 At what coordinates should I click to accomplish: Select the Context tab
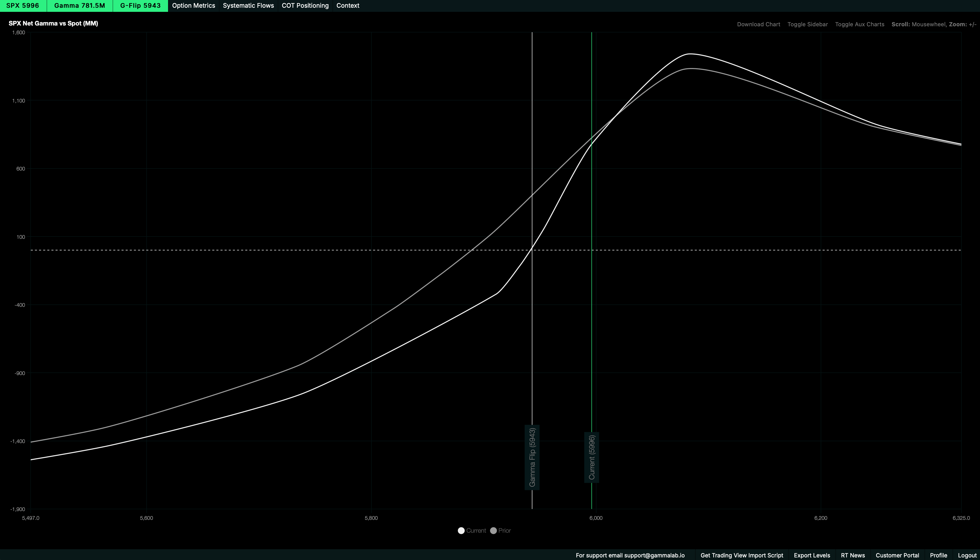point(348,6)
